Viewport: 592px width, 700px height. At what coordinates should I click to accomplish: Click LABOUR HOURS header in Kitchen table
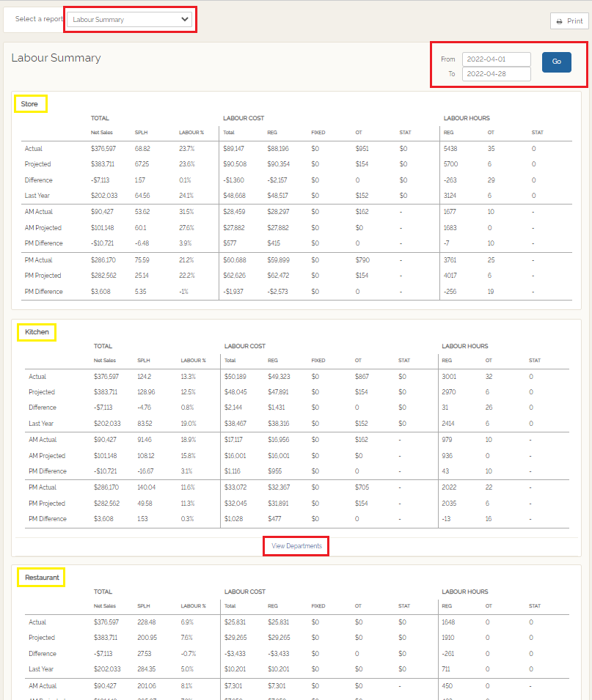pyautogui.click(x=464, y=346)
